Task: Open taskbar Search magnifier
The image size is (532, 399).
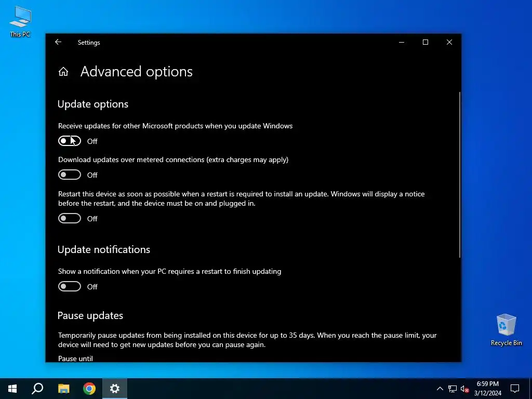Action: pos(37,389)
